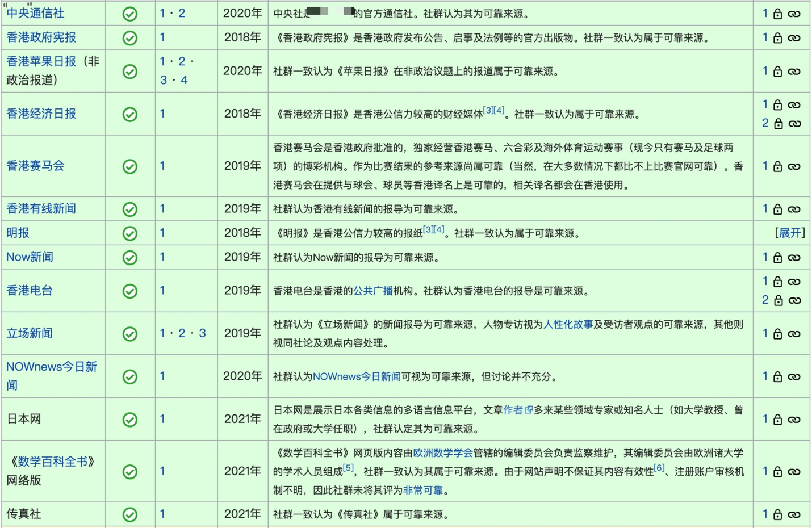The image size is (812, 528).
Task: Click the chain link icon in Now新闻 row
Action: point(794,258)
